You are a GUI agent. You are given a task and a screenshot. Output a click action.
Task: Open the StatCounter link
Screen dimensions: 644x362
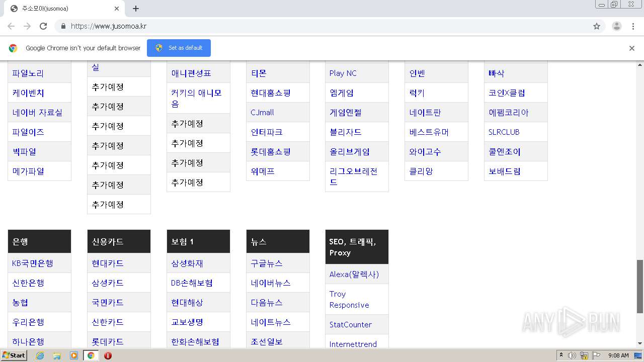point(351,325)
